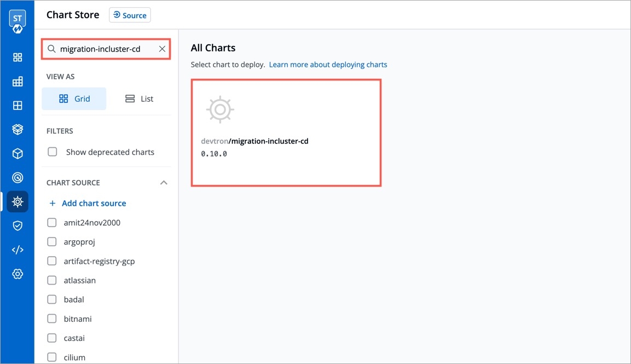Viewport: 631px width, 364px height.
Task: Click the stacked layers icon in sidebar
Action: 18,129
